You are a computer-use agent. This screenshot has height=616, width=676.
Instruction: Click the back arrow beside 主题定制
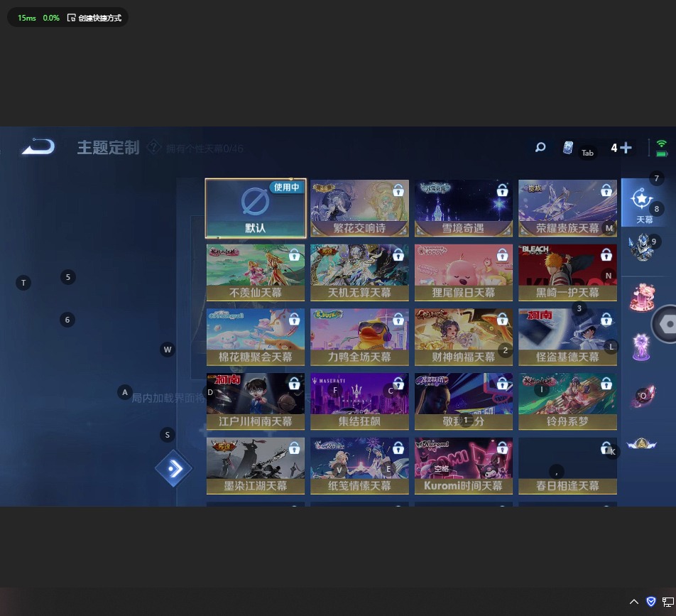click(x=38, y=147)
